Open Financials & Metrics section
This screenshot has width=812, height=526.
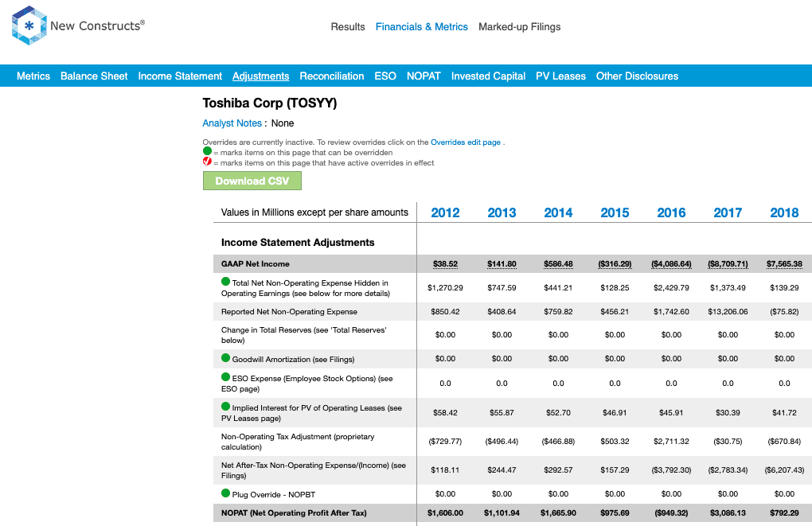tap(422, 27)
